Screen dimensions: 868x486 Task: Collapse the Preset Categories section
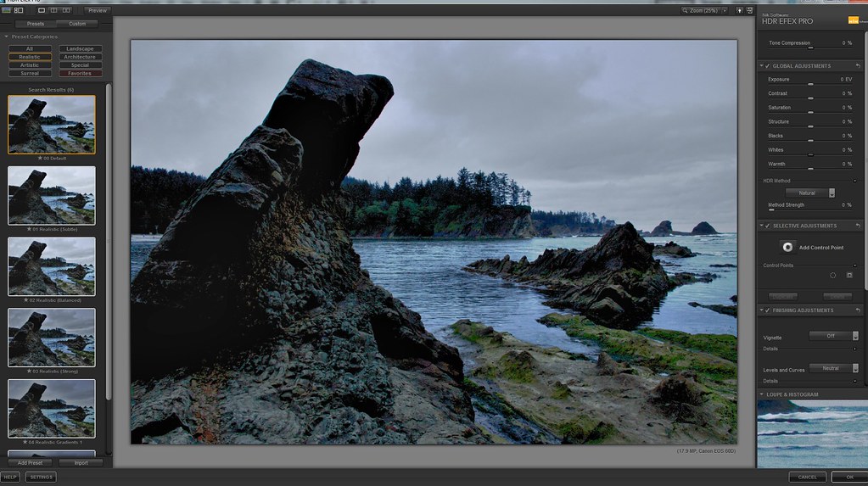pyautogui.click(x=6, y=36)
